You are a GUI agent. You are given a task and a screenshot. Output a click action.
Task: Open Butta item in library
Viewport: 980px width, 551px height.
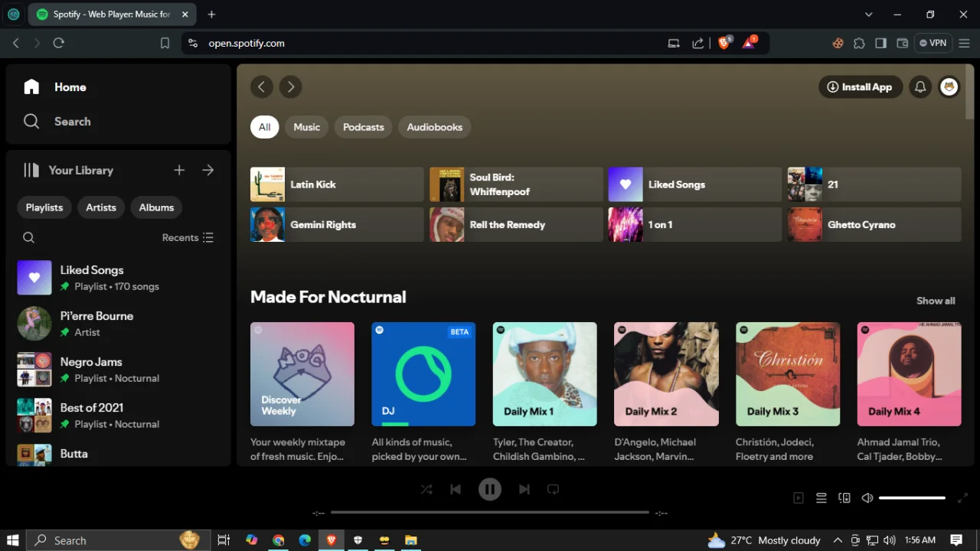[119, 454]
